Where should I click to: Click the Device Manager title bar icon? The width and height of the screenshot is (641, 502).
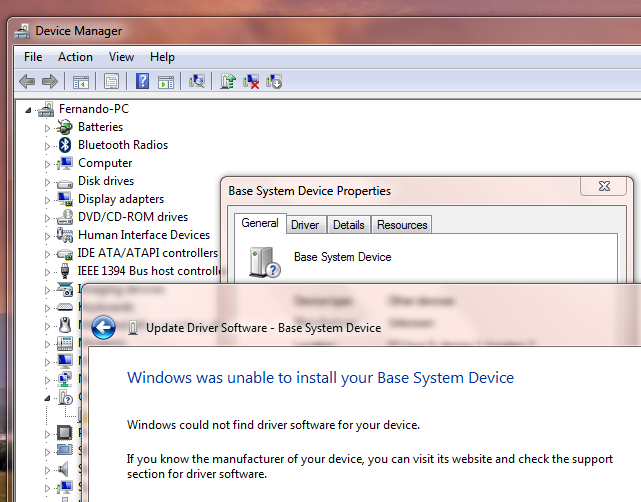coord(22,31)
